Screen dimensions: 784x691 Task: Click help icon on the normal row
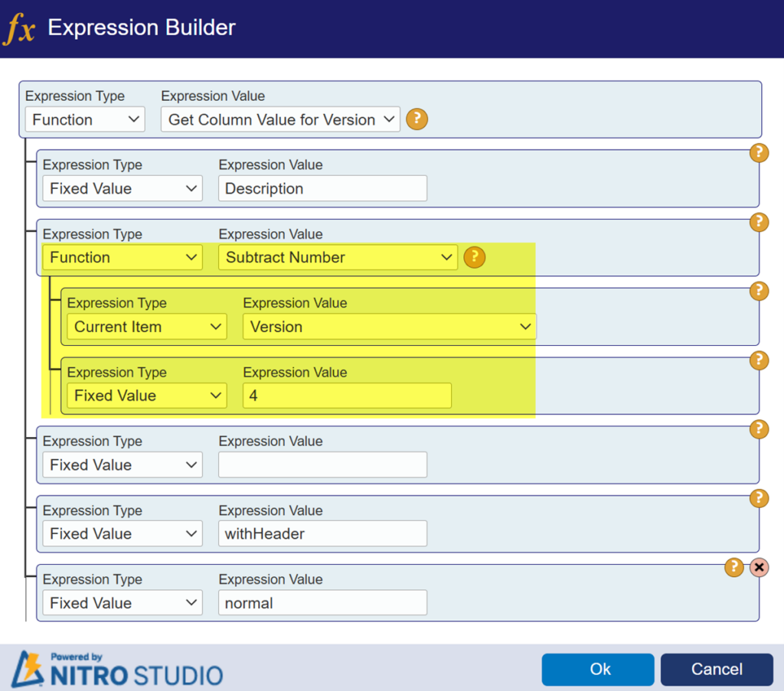pos(733,567)
